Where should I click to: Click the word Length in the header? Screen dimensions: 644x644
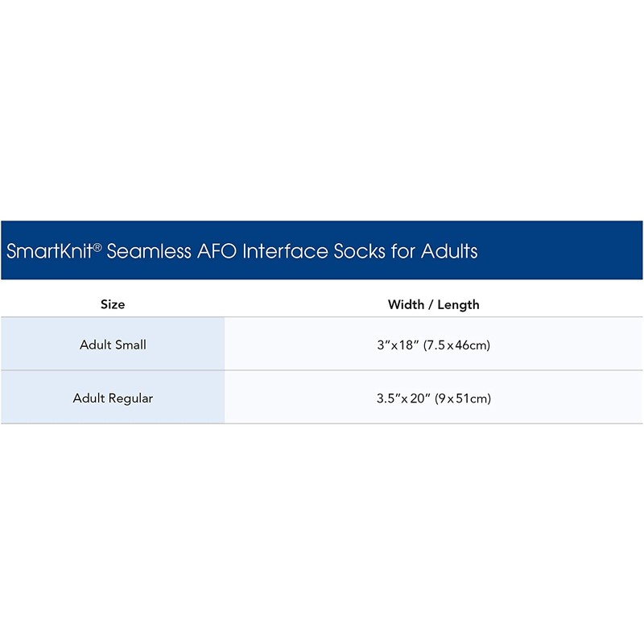click(x=459, y=305)
